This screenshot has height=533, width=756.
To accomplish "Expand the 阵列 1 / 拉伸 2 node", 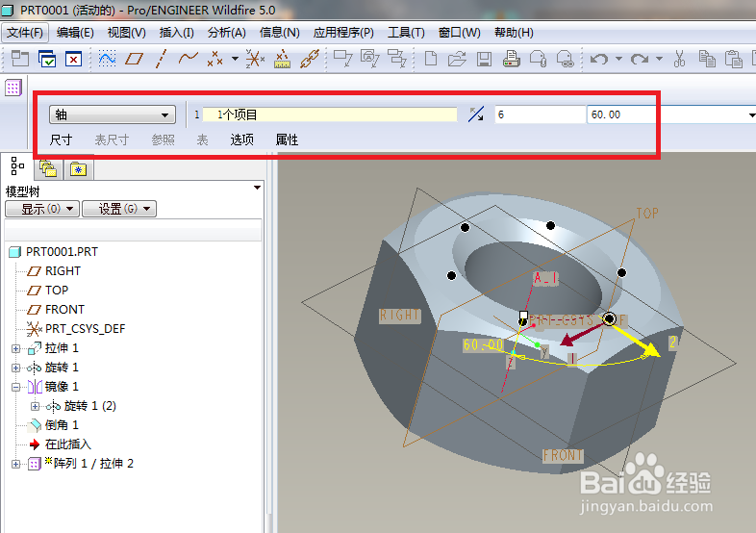I will (x=16, y=464).
